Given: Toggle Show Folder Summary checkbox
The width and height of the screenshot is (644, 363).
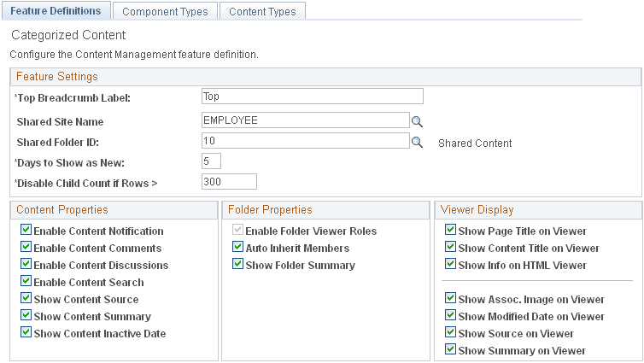Looking at the screenshot, I should coord(237,265).
